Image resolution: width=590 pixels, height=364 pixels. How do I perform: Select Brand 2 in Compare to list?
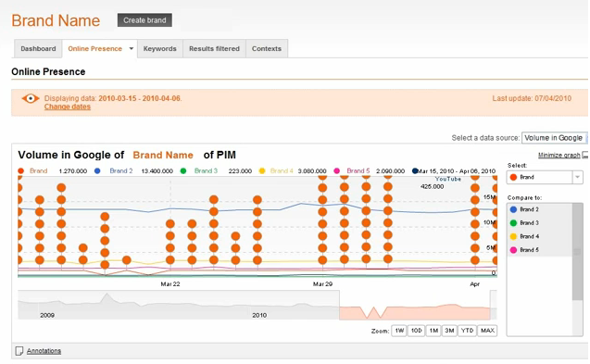pos(540,209)
